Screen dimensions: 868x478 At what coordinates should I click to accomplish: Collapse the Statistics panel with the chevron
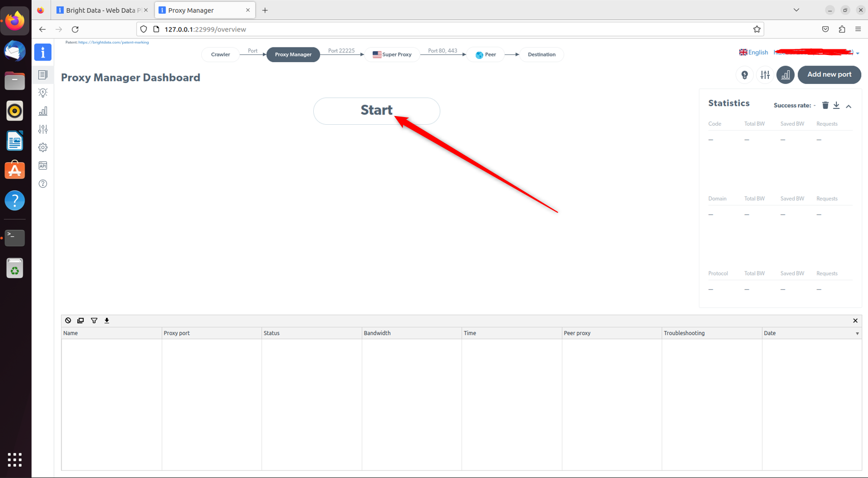point(849,106)
